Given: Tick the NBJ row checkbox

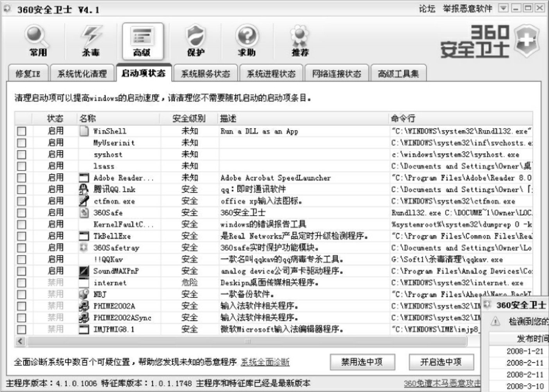Looking at the screenshot, I should pyautogui.click(x=22, y=295).
